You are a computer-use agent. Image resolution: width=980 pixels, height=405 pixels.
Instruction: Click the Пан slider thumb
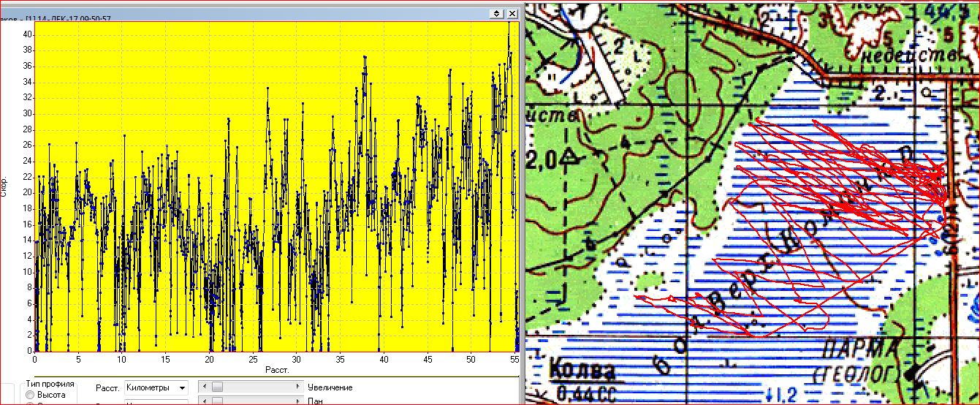(x=216, y=401)
